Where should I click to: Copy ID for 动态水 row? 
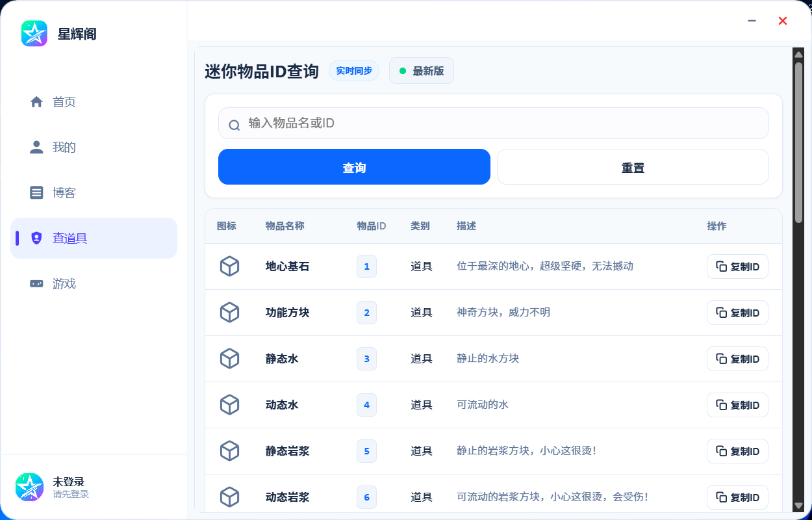[x=737, y=405]
